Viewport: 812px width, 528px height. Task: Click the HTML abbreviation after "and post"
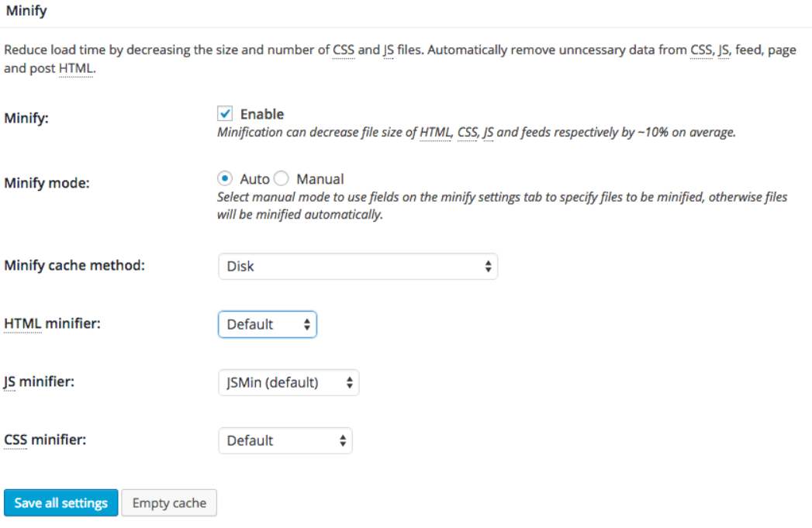point(76,68)
